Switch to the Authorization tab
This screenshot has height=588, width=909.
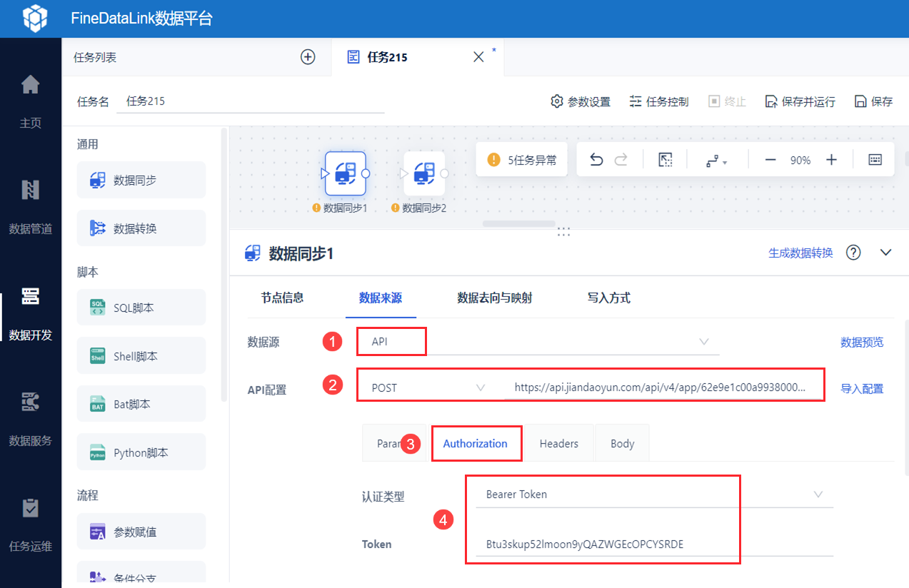coord(476,443)
